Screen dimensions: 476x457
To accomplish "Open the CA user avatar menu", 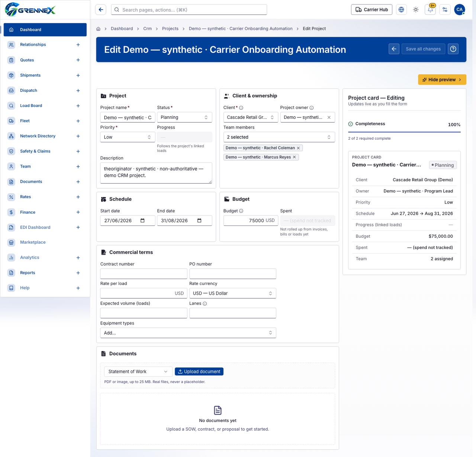I will coord(460,10).
